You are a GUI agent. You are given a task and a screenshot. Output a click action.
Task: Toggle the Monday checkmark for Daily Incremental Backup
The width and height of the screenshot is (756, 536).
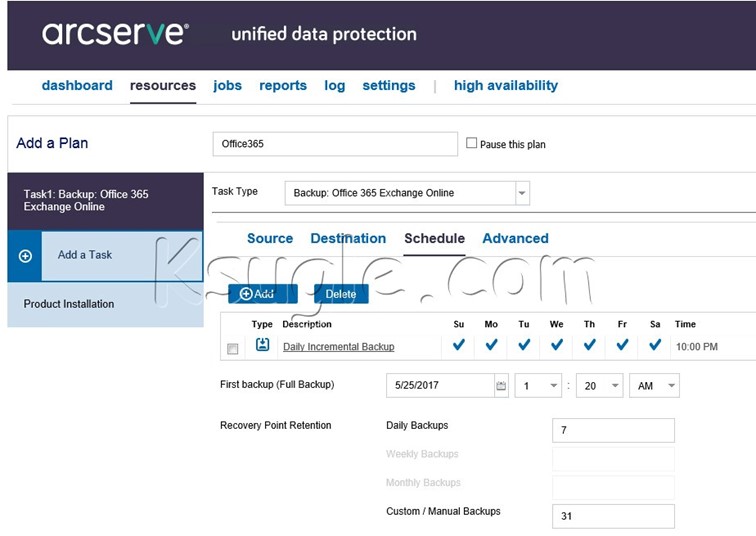click(x=491, y=345)
